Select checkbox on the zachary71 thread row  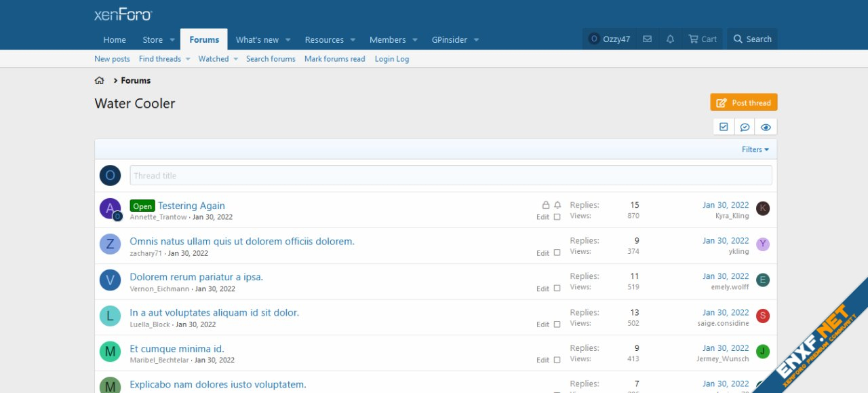coord(557,252)
